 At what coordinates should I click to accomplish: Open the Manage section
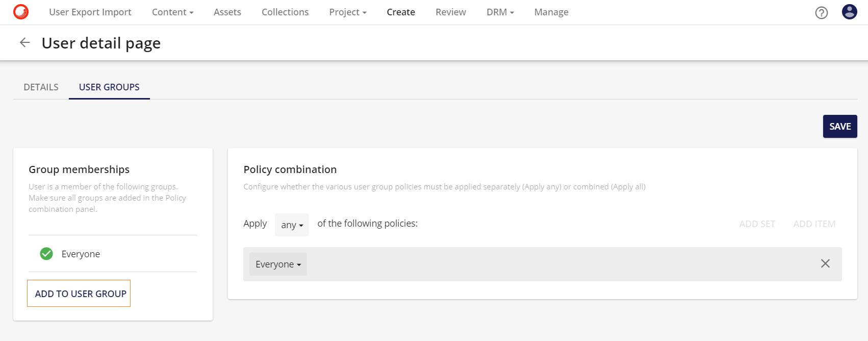point(551,12)
